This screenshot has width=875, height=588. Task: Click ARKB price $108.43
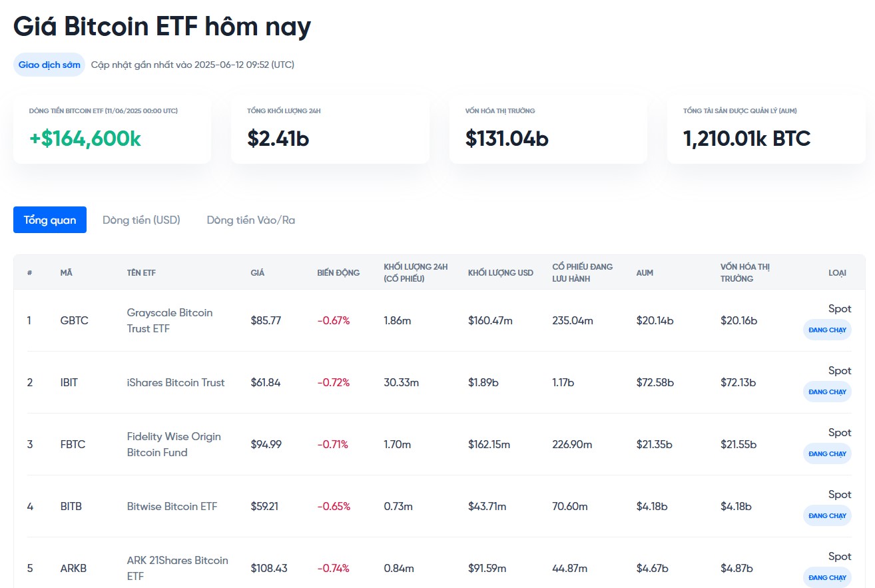click(x=269, y=568)
